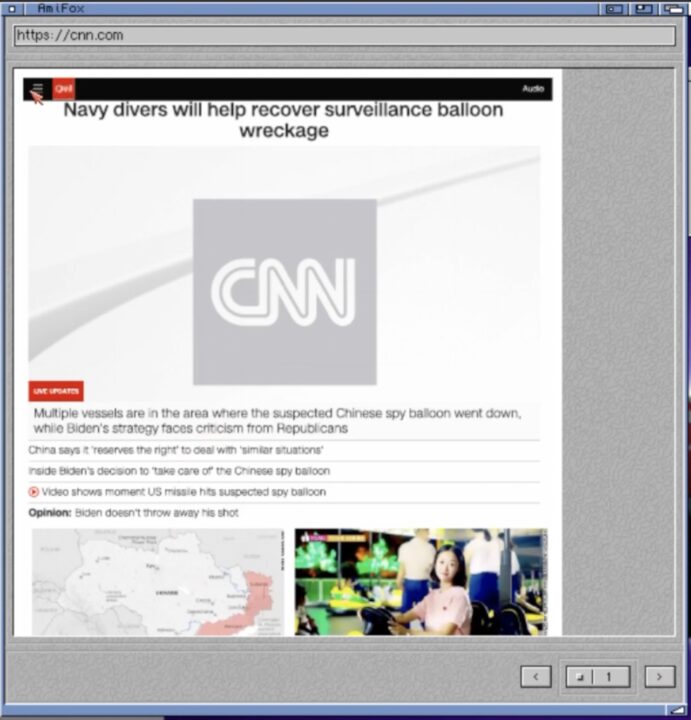Image resolution: width=691 pixels, height=720 pixels.
Task: Click the AmiFox window close gadget
Action: 12,8
